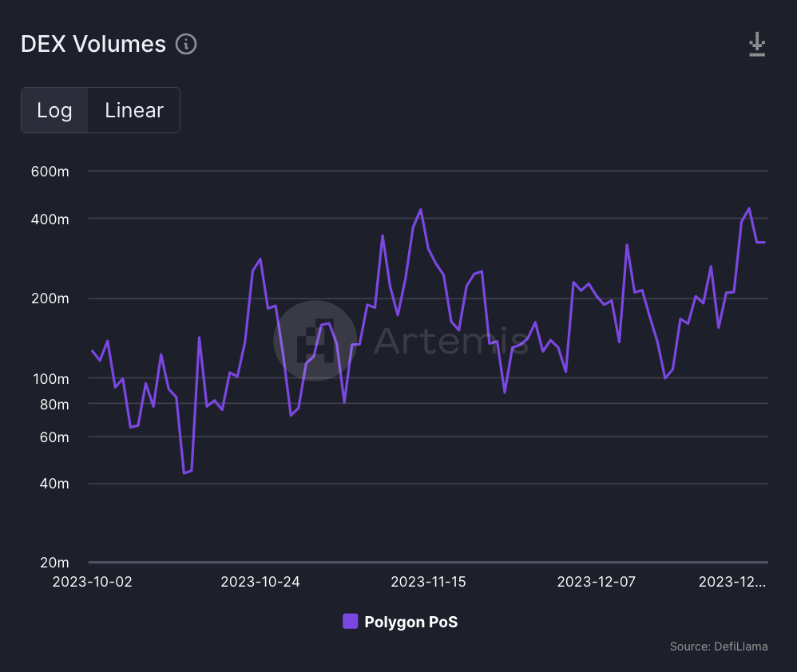Click the Artemis watermark logo icon
The image size is (797, 672).
click(x=315, y=341)
